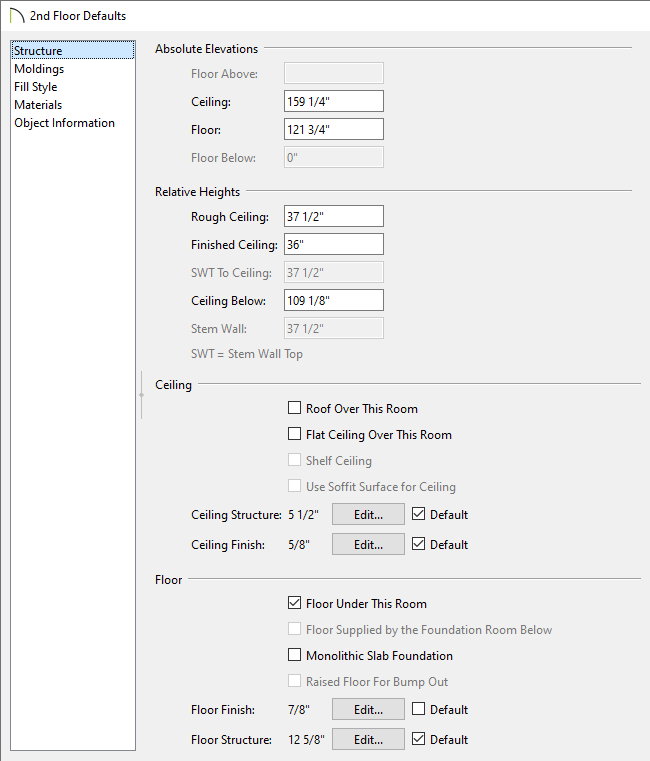This screenshot has height=761, width=650.
Task: Enable Flat Ceiling Over This Room
Action: [294, 434]
